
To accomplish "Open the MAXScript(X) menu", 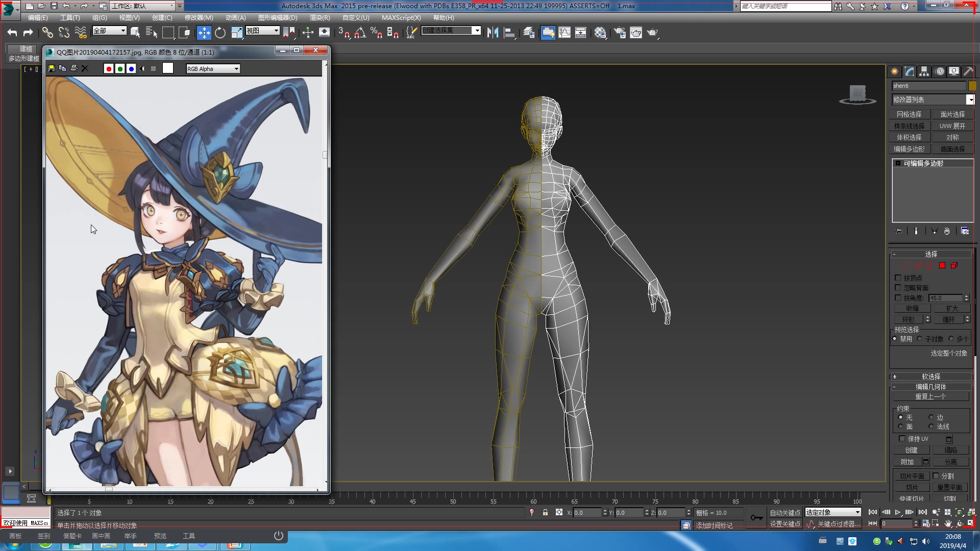I will (401, 17).
